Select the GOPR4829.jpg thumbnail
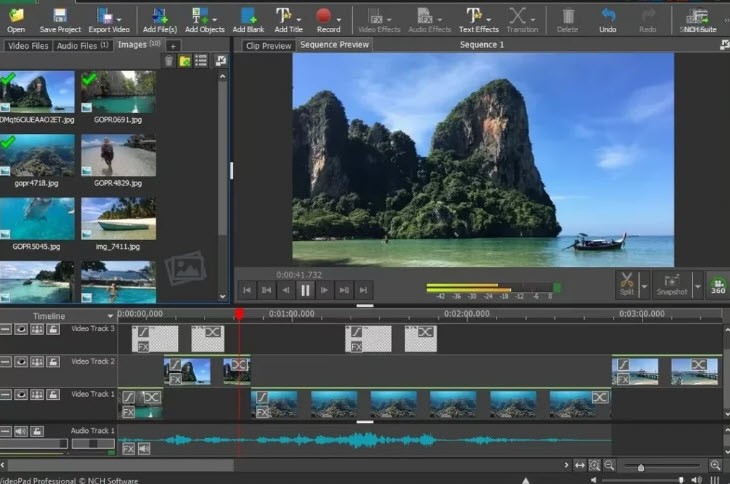This screenshot has width=730, height=484. 118,155
